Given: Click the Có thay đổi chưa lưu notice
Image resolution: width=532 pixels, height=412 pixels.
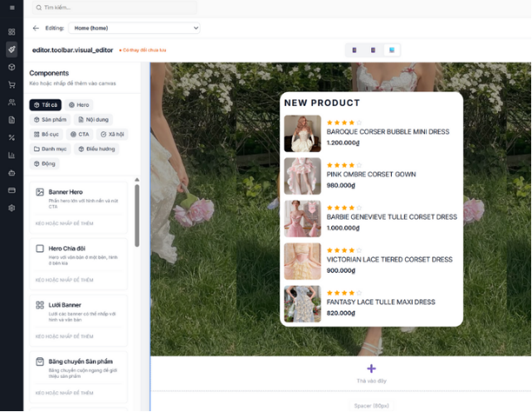Looking at the screenshot, I should point(143,50).
